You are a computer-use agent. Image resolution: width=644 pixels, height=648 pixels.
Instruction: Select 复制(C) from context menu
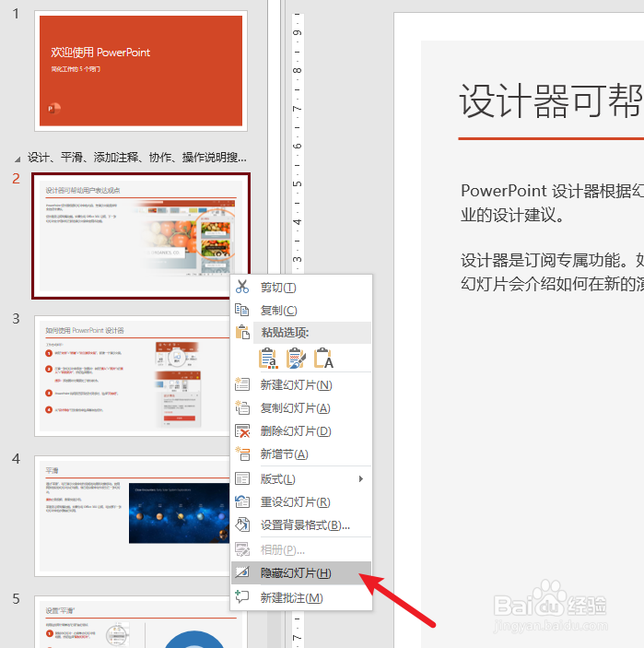click(301, 310)
